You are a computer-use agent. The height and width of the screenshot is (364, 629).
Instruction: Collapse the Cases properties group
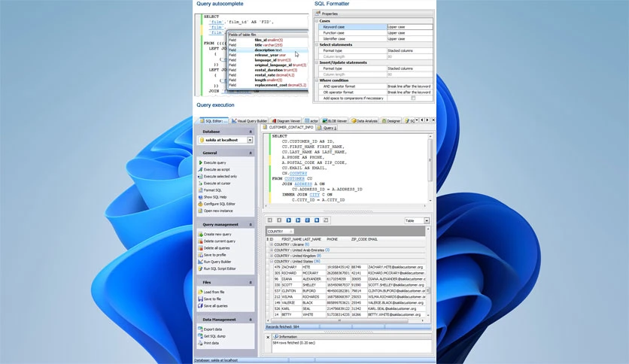pyautogui.click(x=317, y=21)
